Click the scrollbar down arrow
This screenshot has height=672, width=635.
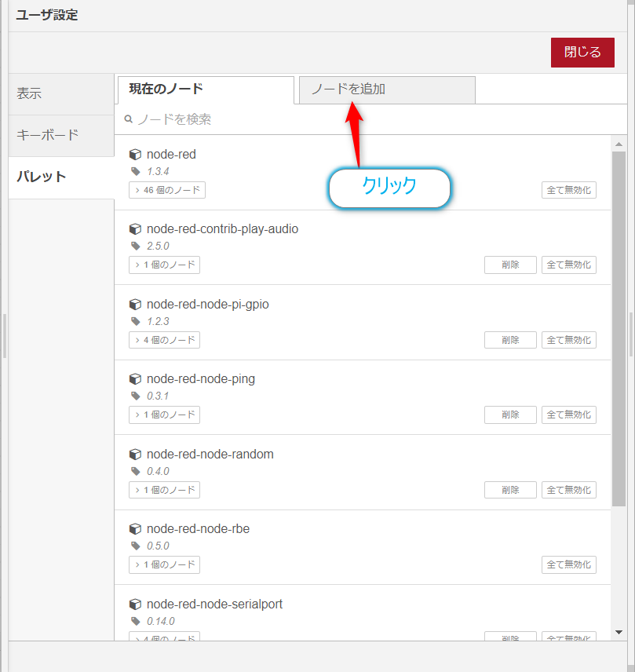619,632
